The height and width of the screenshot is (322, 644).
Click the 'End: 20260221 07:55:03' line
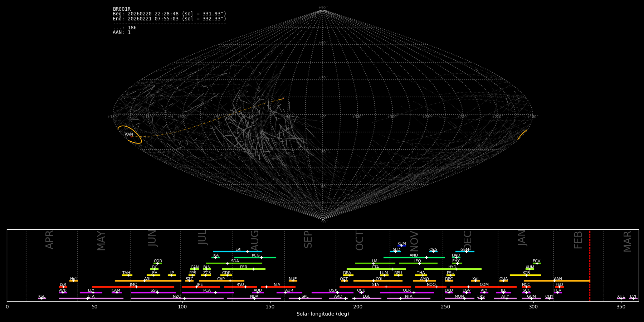170,19
